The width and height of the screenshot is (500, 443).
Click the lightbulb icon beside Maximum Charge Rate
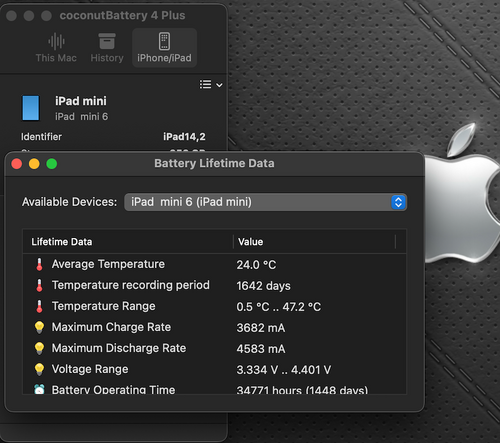click(x=39, y=327)
